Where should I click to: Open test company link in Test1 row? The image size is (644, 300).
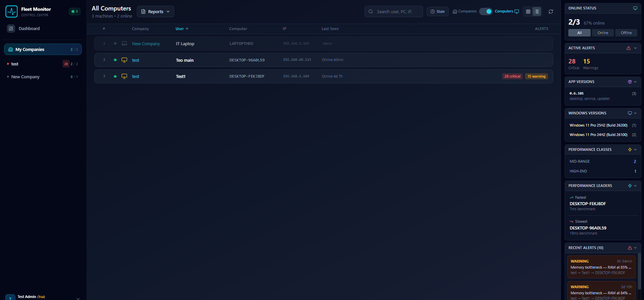[135, 76]
